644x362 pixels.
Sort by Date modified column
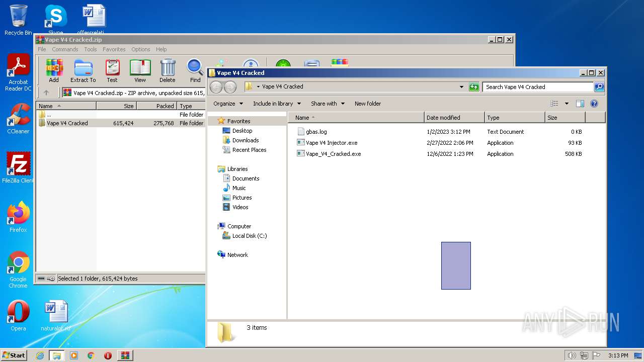[454, 118]
